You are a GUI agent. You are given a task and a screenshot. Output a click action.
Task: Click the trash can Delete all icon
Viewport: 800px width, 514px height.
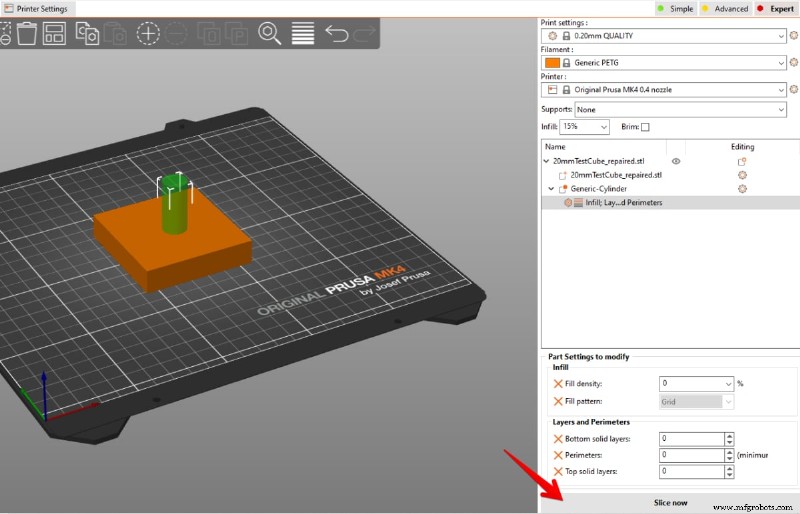(27, 34)
